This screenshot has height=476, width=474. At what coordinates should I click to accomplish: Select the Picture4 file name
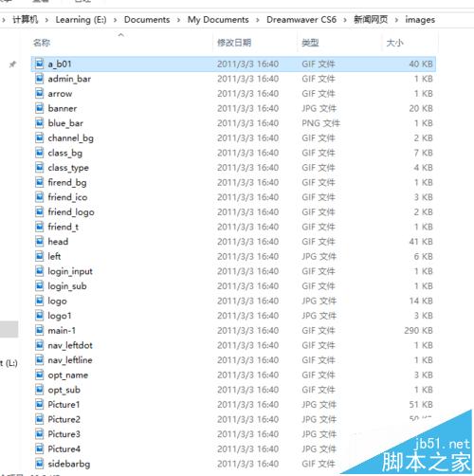(x=64, y=449)
